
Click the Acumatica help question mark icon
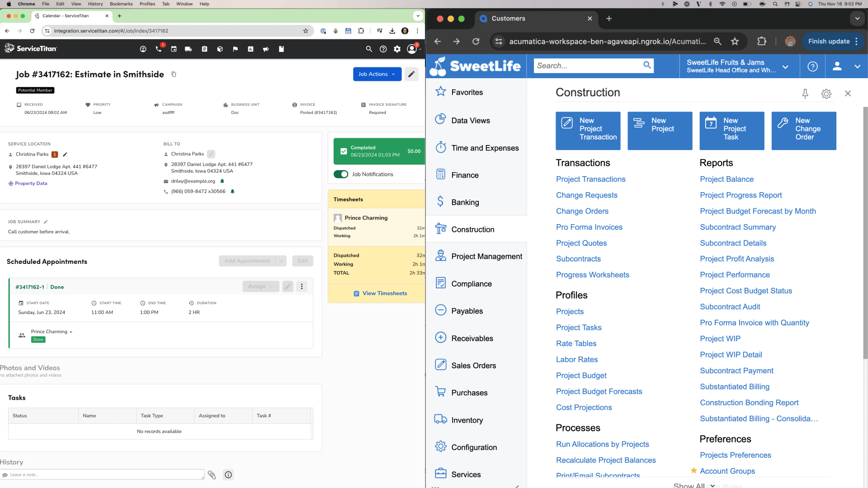[812, 66]
